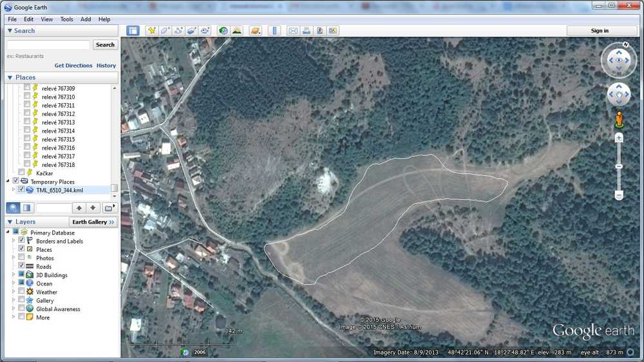Open the Tools menu

tap(67, 19)
